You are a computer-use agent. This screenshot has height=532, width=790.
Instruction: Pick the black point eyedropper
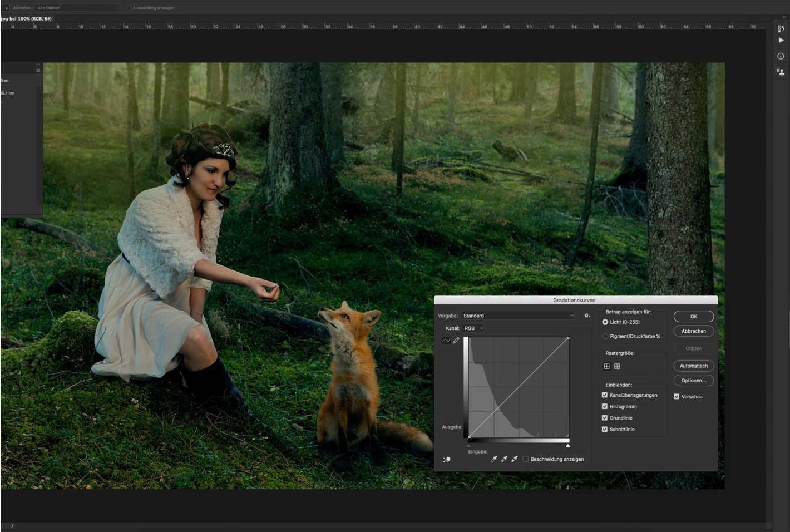pyautogui.click(x=493, y=459)
